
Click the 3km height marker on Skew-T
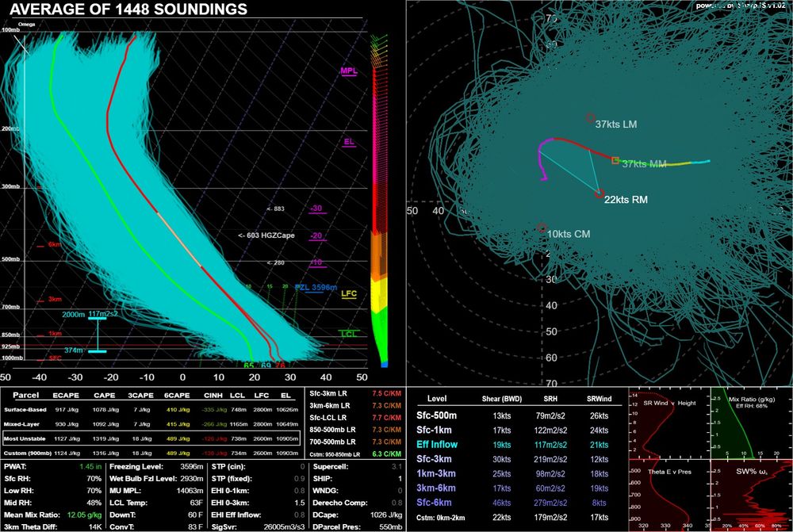[x=55, y=300]
